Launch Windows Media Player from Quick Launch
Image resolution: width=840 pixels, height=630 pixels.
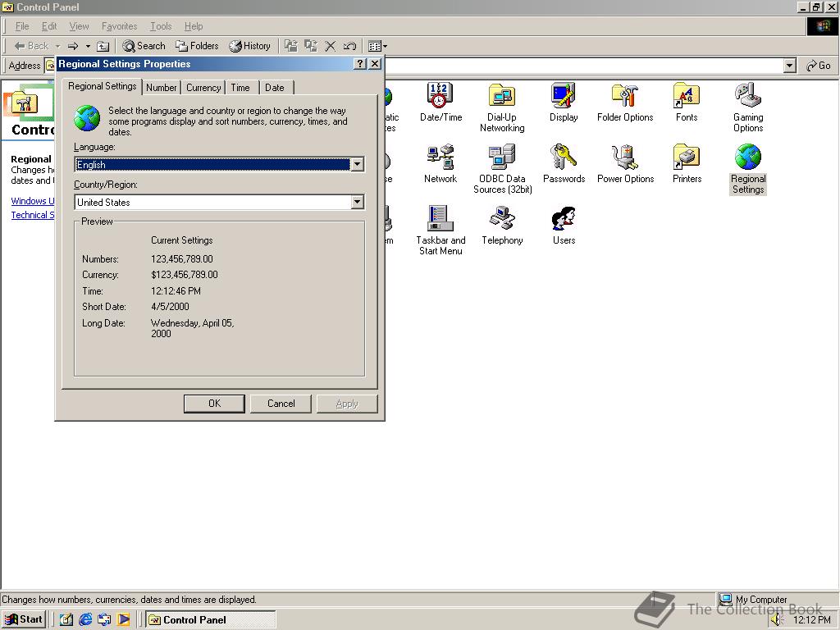(124, 619)
